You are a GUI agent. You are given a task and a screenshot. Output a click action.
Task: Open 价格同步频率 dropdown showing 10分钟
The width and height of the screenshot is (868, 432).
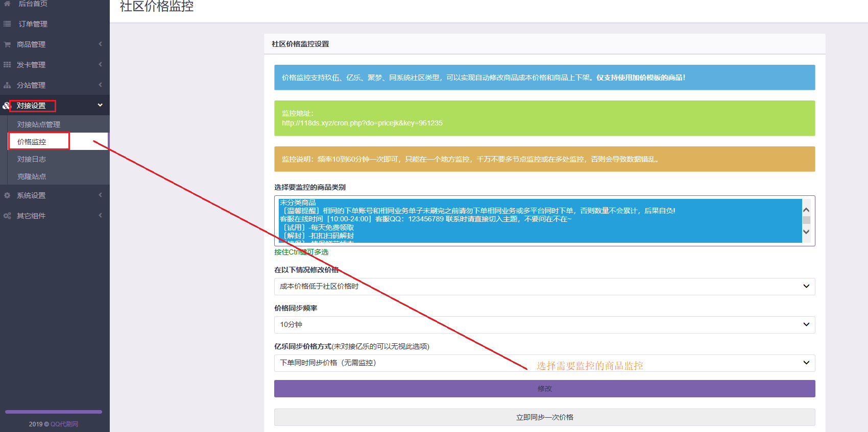point(544,325)
